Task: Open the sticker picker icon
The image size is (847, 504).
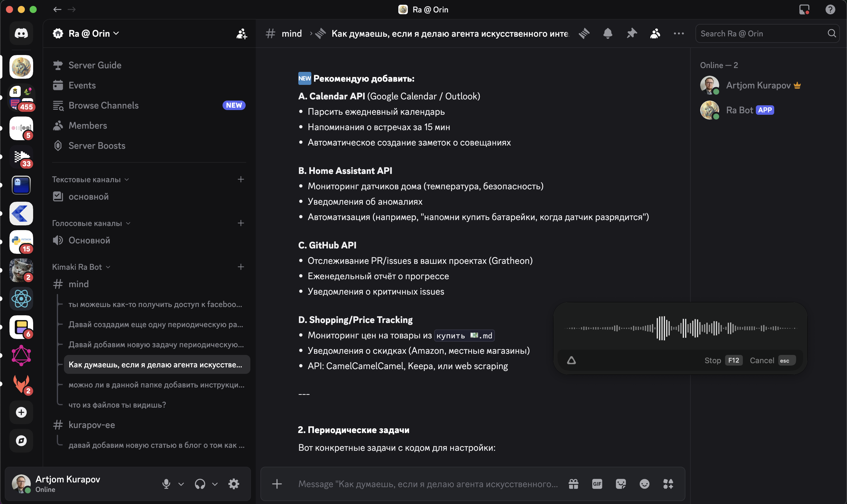Action: (621, 484)
